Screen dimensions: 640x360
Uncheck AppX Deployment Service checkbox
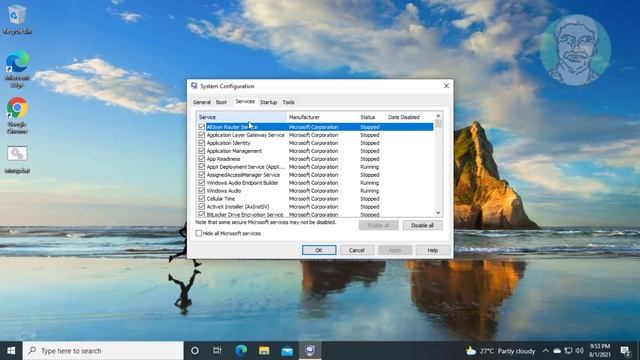[201, 167]
